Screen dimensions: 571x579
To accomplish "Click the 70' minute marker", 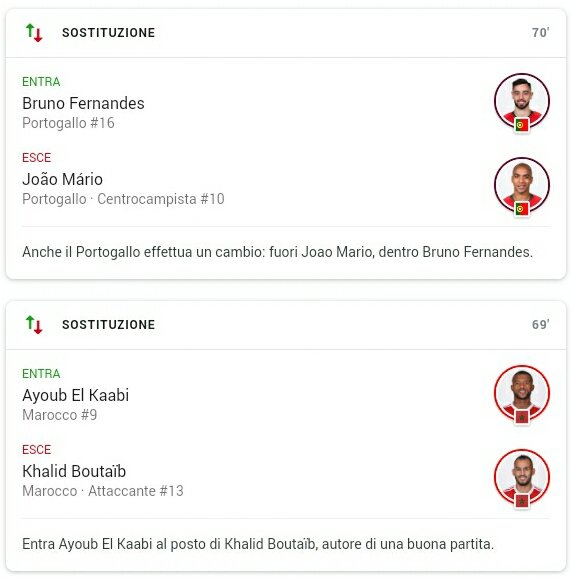I will pyautogui.click(x=540, y=32).
